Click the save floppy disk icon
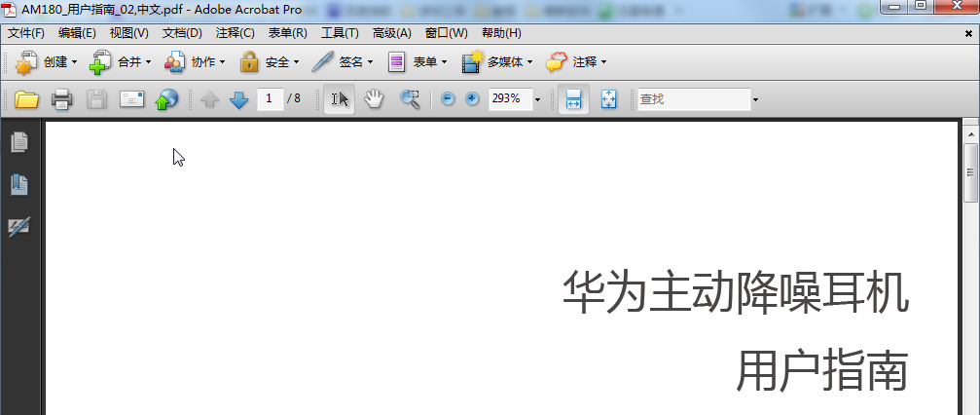Image resolution: width=980 pixels, height=415 pixels. click(97, 99)
